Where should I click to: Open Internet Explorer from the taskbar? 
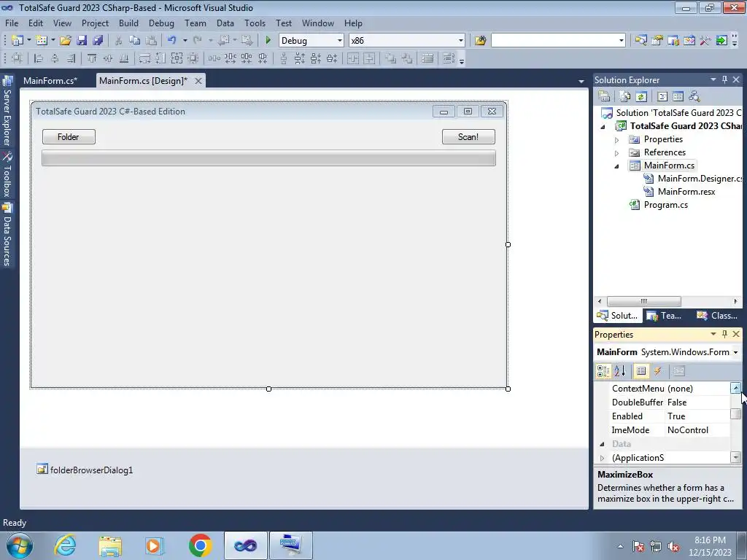click(65, 545)
